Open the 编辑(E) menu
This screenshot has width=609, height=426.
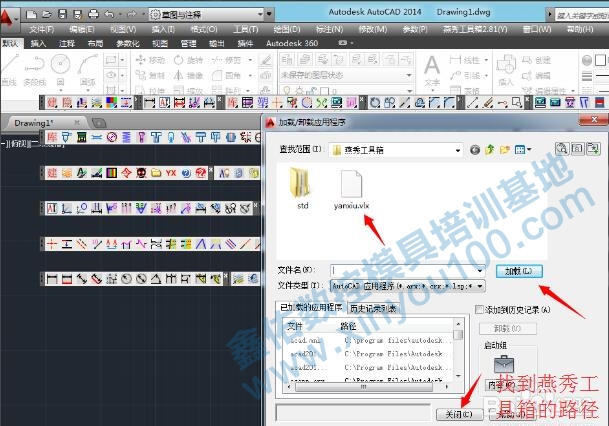pyautogui.click(x=82, y=30)
